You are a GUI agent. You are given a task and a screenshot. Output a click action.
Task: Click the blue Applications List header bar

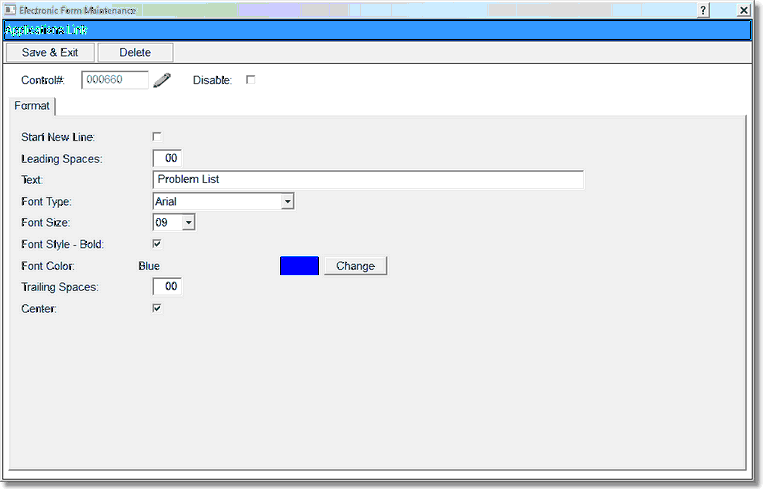377,30
